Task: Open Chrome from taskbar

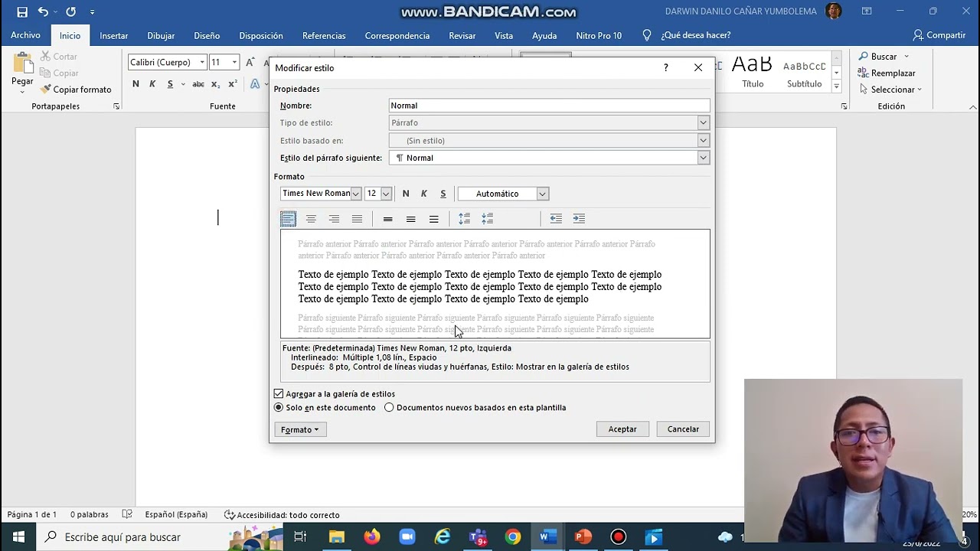Action: 513,537
